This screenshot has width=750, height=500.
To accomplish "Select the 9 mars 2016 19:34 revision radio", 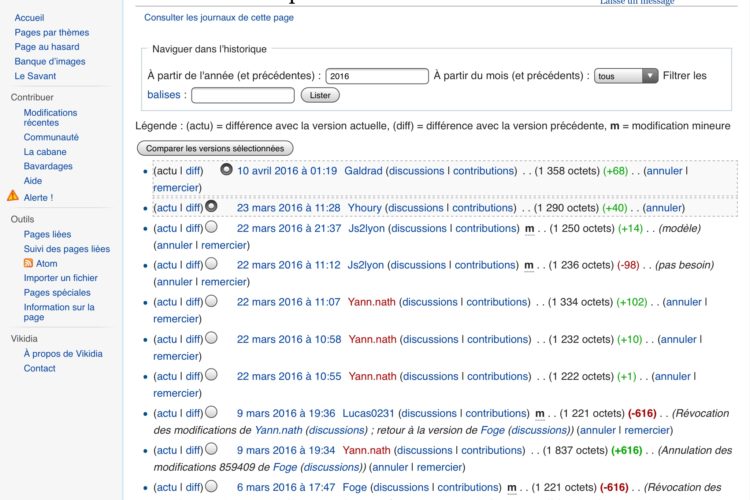I will [211, 449].
